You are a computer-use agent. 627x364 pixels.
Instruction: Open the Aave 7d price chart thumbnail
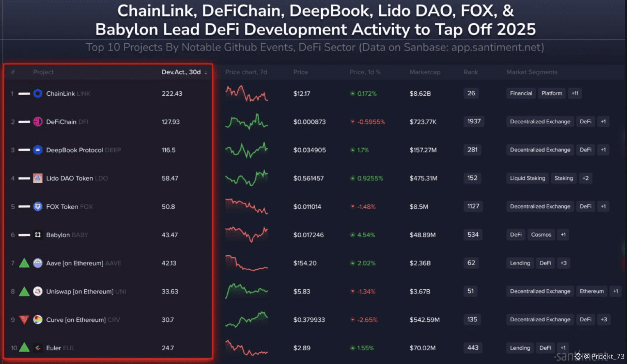click(247, 263)
